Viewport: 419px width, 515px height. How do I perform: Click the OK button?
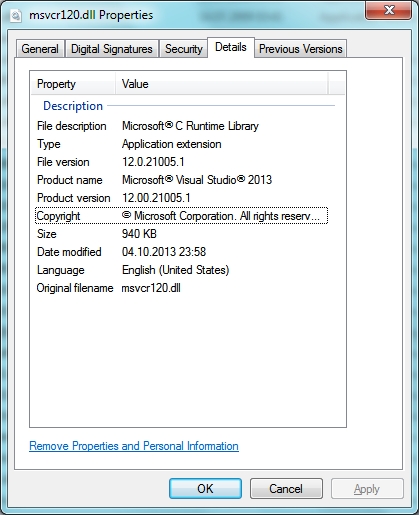click(x=205, y=489)
